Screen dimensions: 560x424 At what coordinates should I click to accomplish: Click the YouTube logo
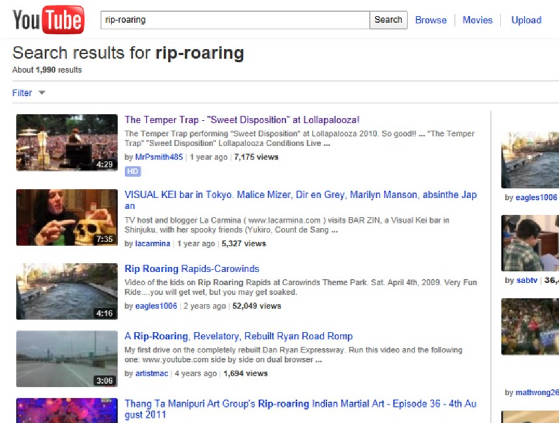coord(49,20)
